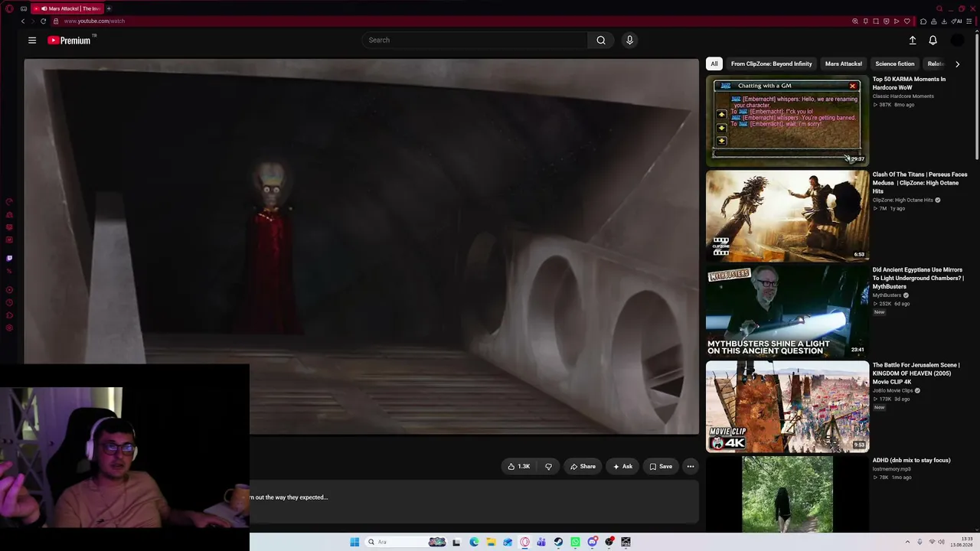Select the Mars Attacks! chip
The image size is (980, 551).
click(x=843, y=64)
